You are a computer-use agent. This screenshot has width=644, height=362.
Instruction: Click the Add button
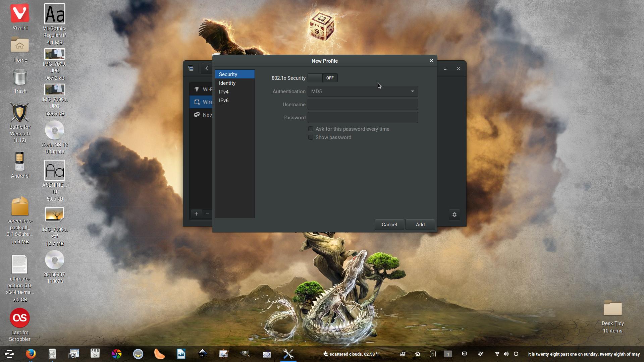[420, 225]
